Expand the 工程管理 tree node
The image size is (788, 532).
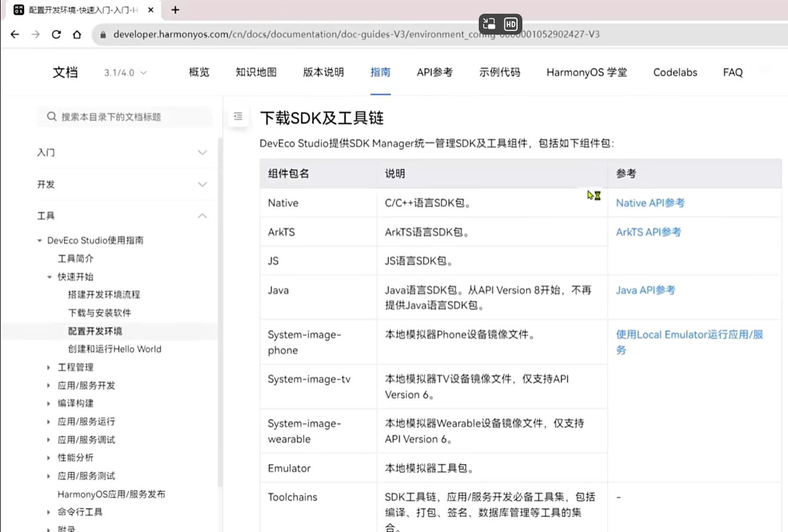[x=49, y=367]
